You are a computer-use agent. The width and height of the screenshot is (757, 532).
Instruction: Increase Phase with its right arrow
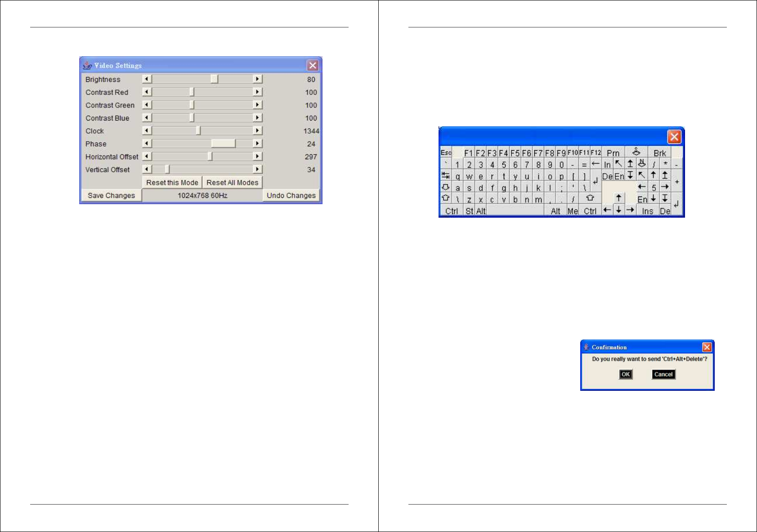pos(257,143)
